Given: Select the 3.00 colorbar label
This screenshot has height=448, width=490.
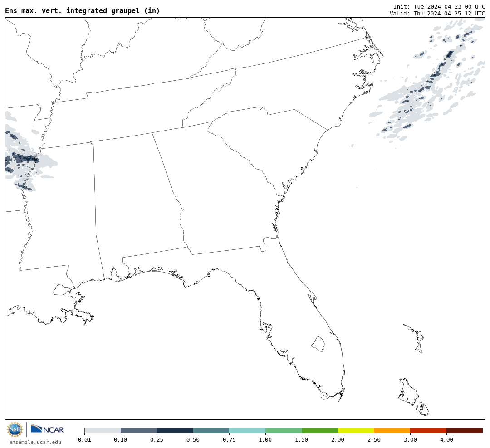Looking at the screenshot, I should [x=410, y=439].
